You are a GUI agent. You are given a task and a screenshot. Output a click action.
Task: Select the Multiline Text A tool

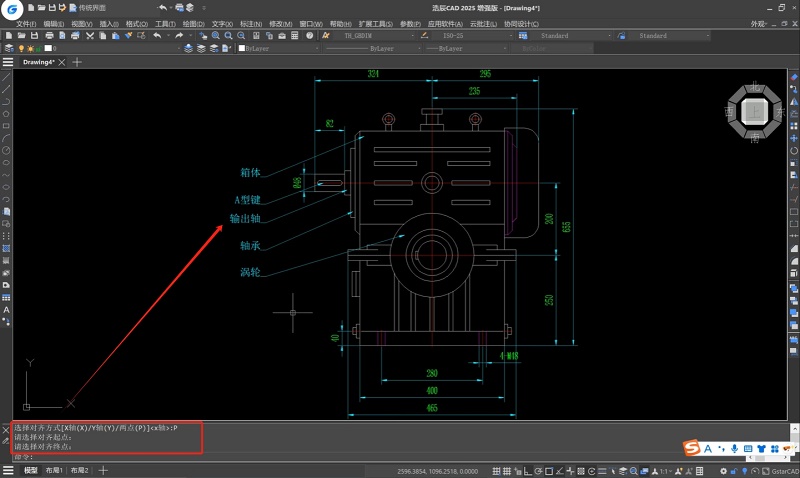click(x=6, y=310)
